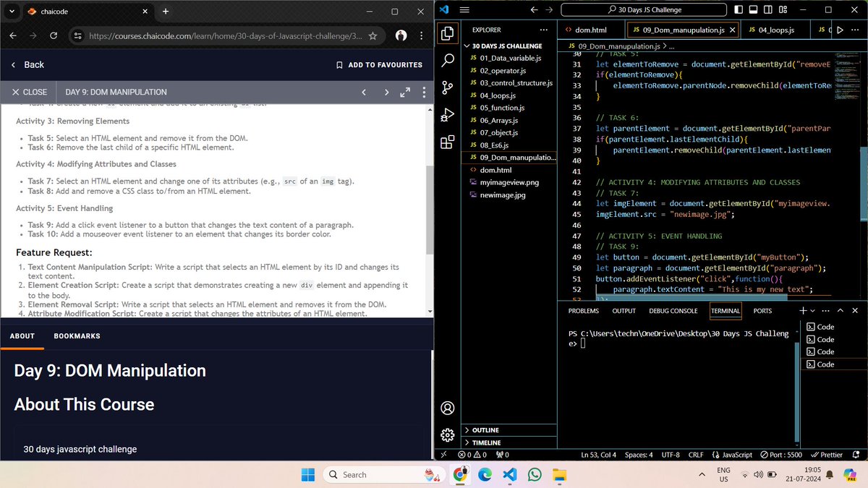
Task: Click the CLOSE lesson button
Action: [29, 92]
